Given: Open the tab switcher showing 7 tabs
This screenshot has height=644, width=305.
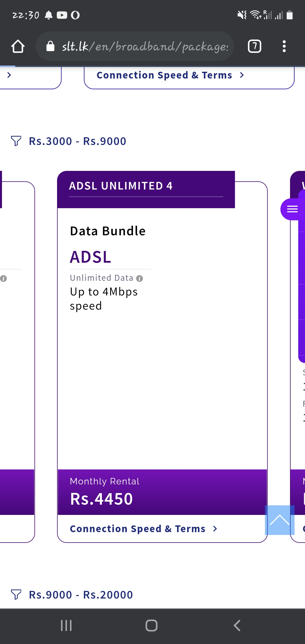Looking at the screenshot, I should 254,46.
